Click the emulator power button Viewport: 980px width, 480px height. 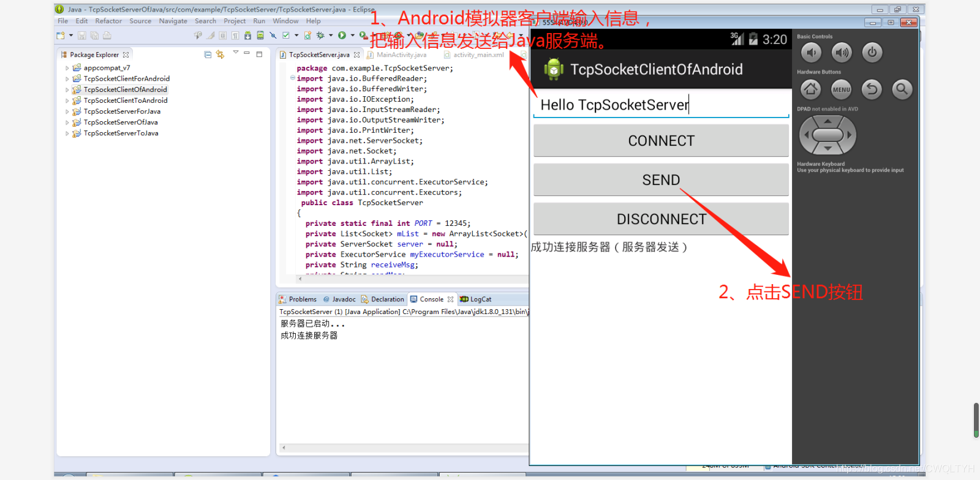pos(872,53)
